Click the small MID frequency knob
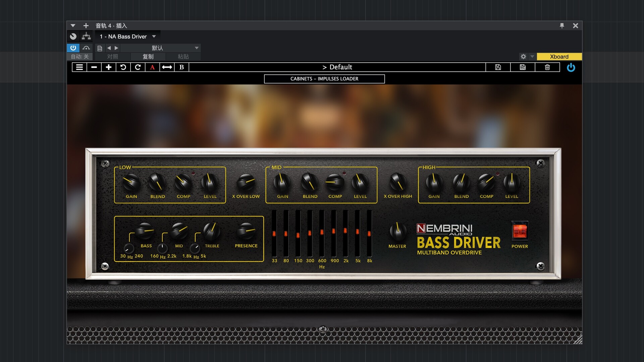The width and height of the screenshot is (644, 362). coord(162,248)
